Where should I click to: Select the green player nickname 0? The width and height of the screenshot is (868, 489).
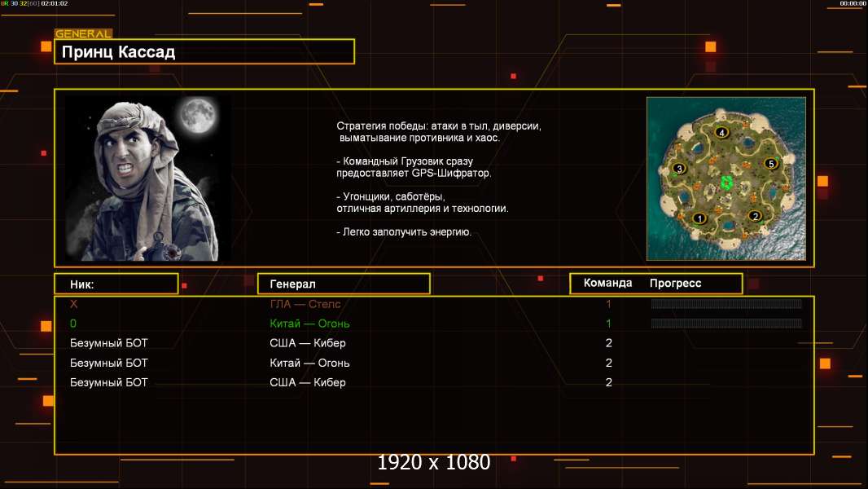click(x=73, y=324)
